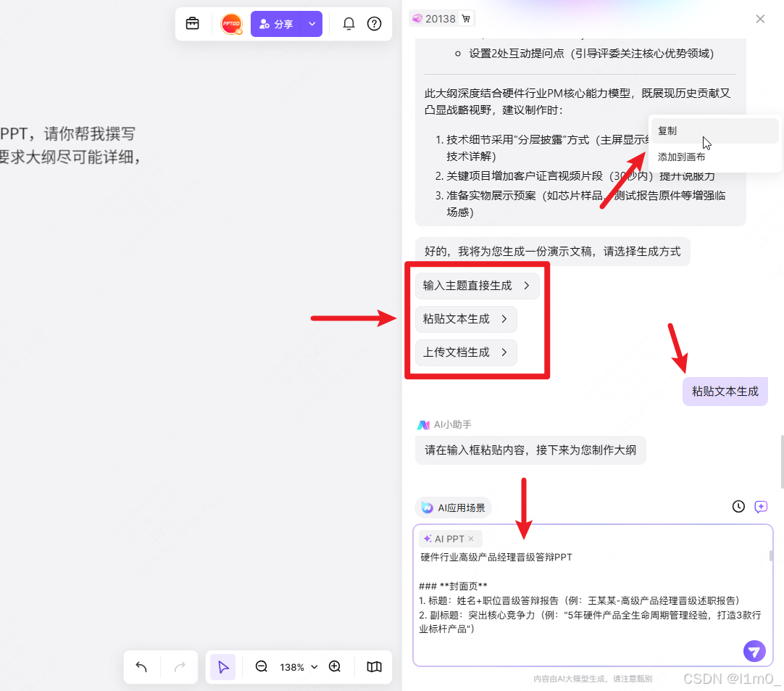
Task: Undo the last canvas action
Action: (x=141, y=666)
